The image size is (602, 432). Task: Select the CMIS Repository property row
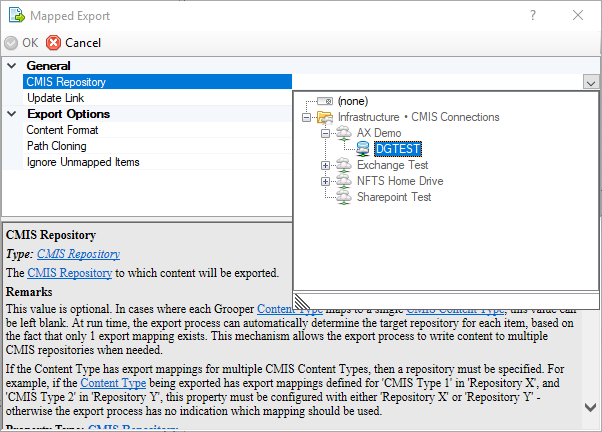(157, 82)
